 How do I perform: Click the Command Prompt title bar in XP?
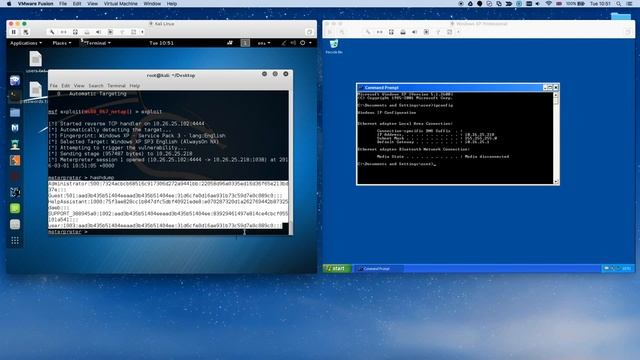450,87
